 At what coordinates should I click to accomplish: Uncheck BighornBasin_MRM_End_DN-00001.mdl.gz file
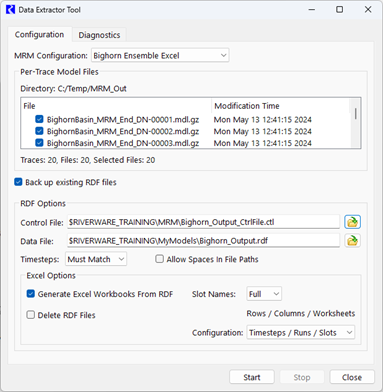coord(39,119)
